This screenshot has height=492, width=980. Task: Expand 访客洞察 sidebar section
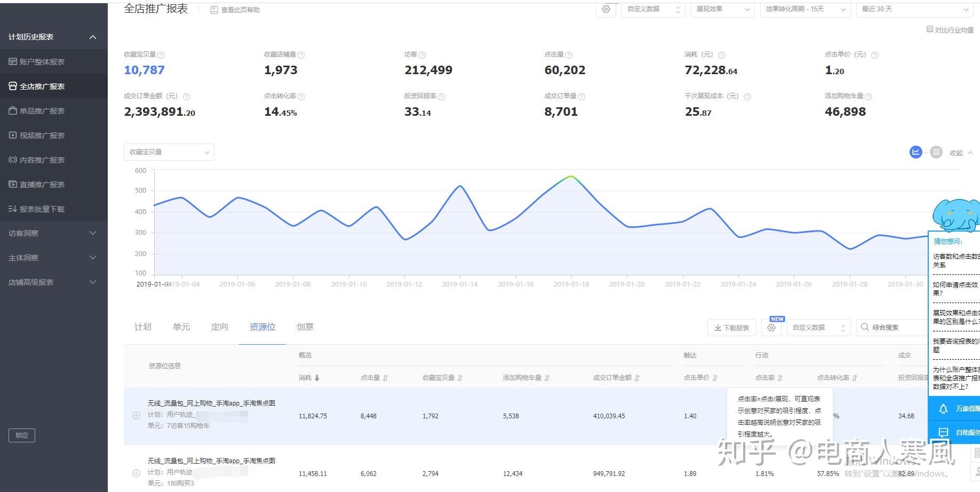[x=53, y=233]
